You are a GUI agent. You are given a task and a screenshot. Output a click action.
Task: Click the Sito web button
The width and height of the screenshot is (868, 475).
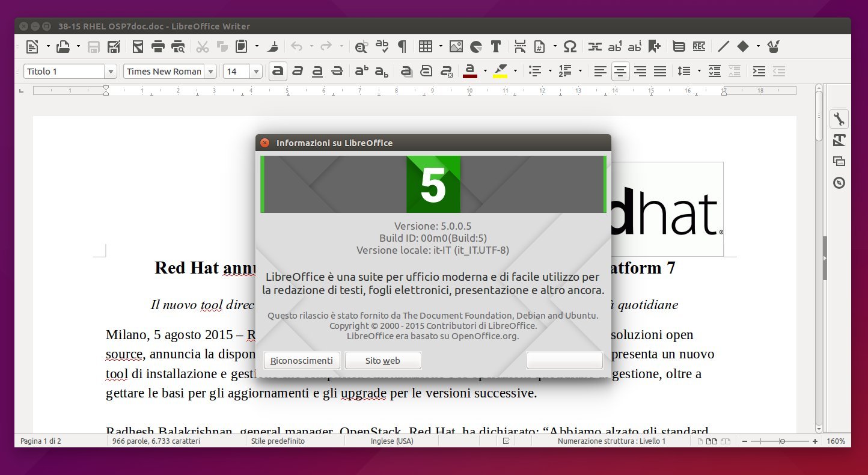pyautogui.click(x=383, y=361)
